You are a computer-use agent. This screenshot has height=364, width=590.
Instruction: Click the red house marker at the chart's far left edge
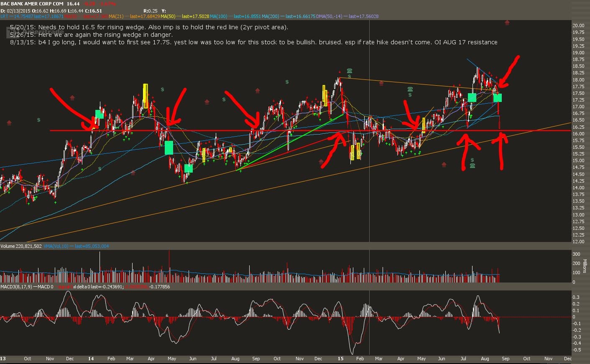tap(9, 122)
